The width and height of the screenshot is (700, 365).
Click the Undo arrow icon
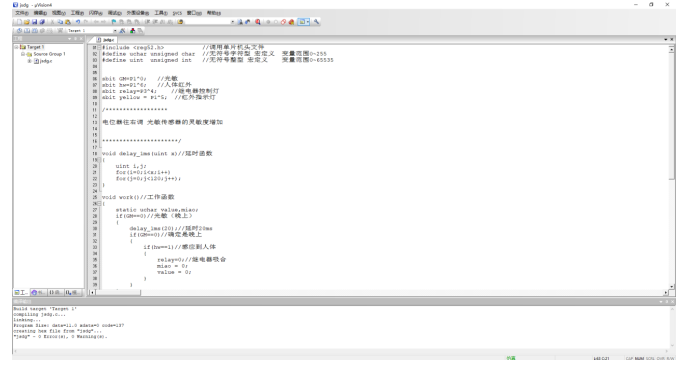coord(78,22)
